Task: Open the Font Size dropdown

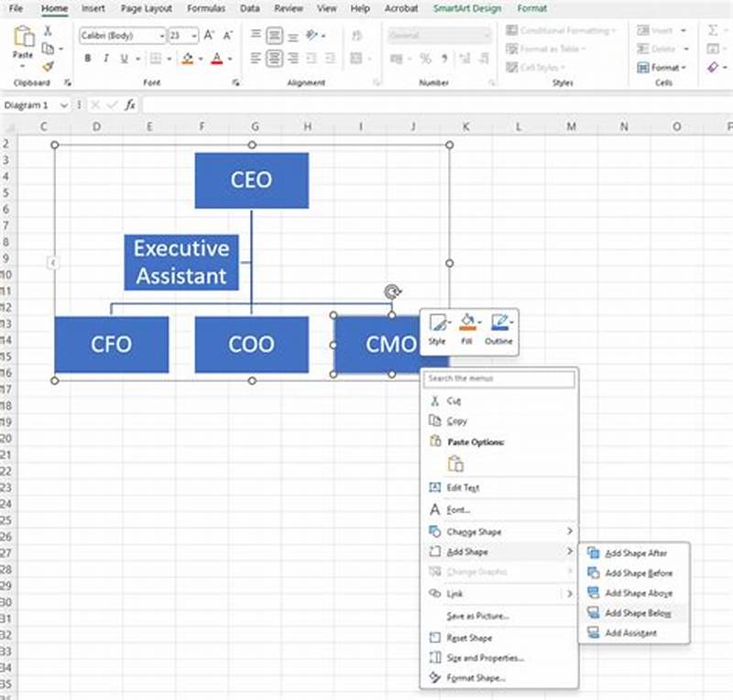Action: pos(193,35)
